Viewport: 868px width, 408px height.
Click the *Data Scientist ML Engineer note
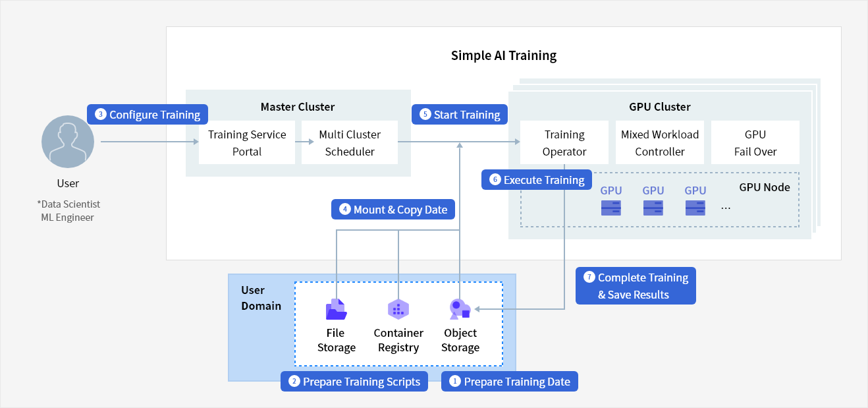[68, 211]
